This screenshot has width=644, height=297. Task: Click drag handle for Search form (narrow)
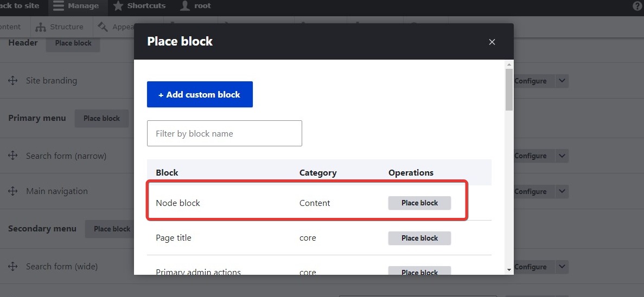click(13, 156)
